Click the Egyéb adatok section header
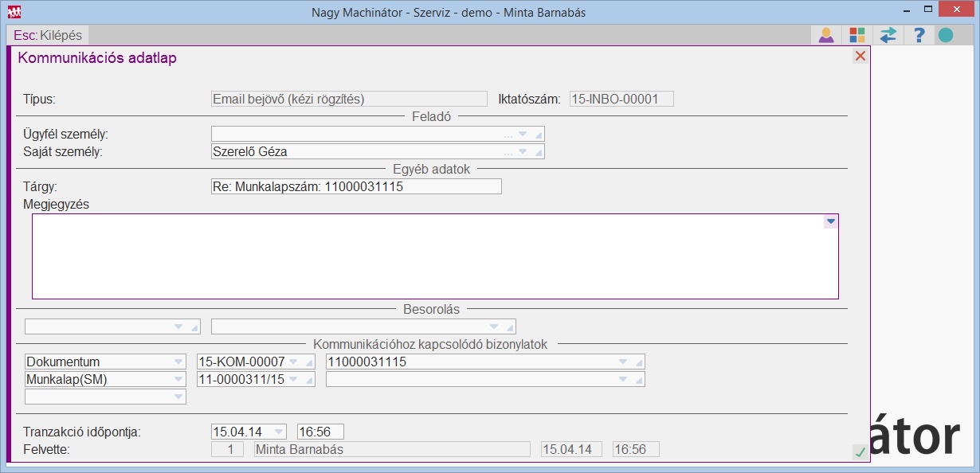The height and width of the screenshot is (473, 980). 432,169
